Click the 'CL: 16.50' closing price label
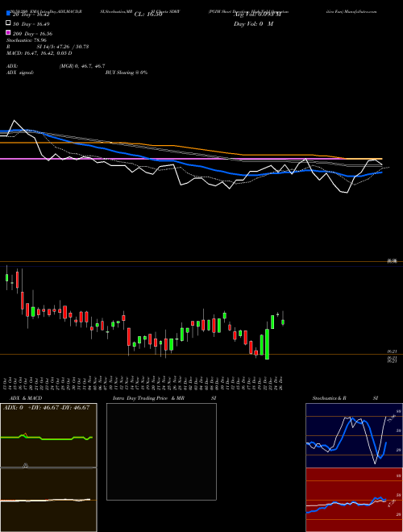 click(x=148, y=15)
